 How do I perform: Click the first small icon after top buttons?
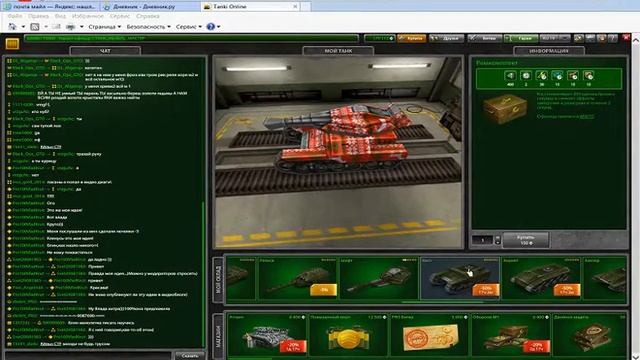coord(579,38)
